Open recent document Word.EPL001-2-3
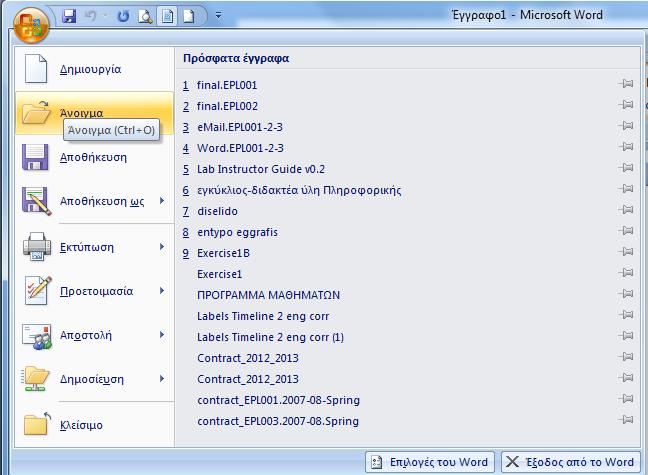Image resolution: width=648 pixels, height=475 pixels. (240, 148)
